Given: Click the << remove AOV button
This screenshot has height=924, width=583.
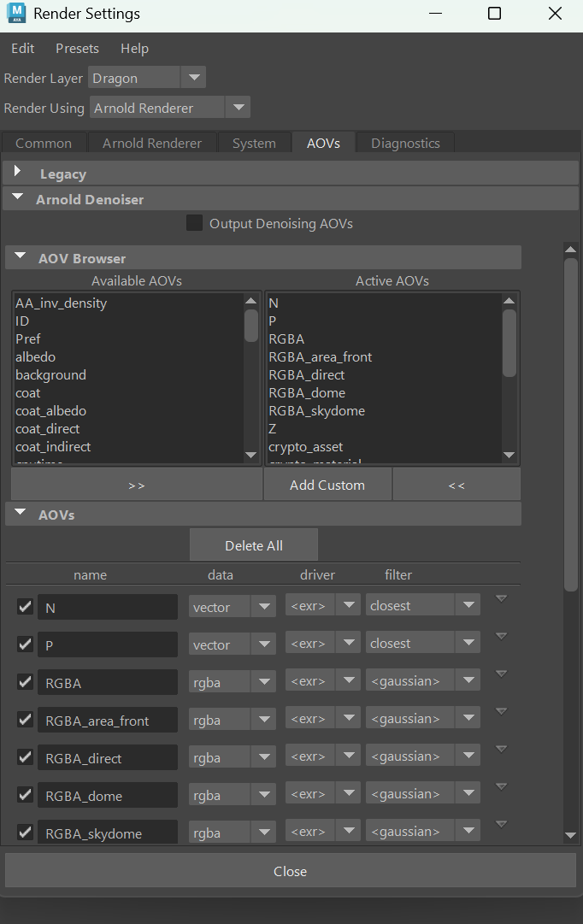Looking at the screenshot, I should click(456, 485).
